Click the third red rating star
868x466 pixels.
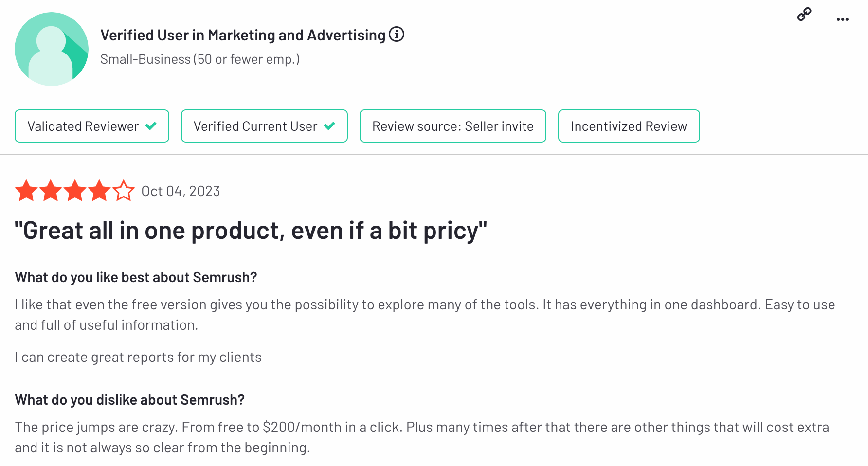[75, 191]
